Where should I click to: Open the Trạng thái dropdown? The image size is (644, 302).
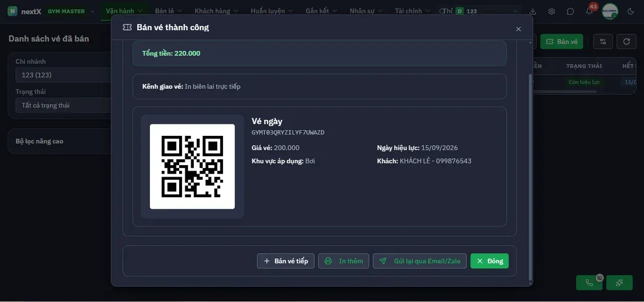pos(63,105)
